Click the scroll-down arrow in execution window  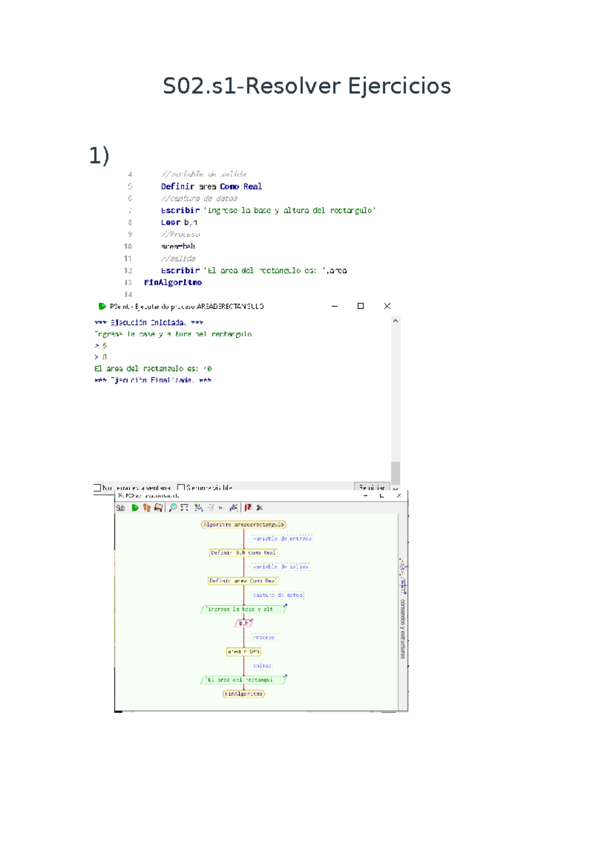[x=395, y=489]
